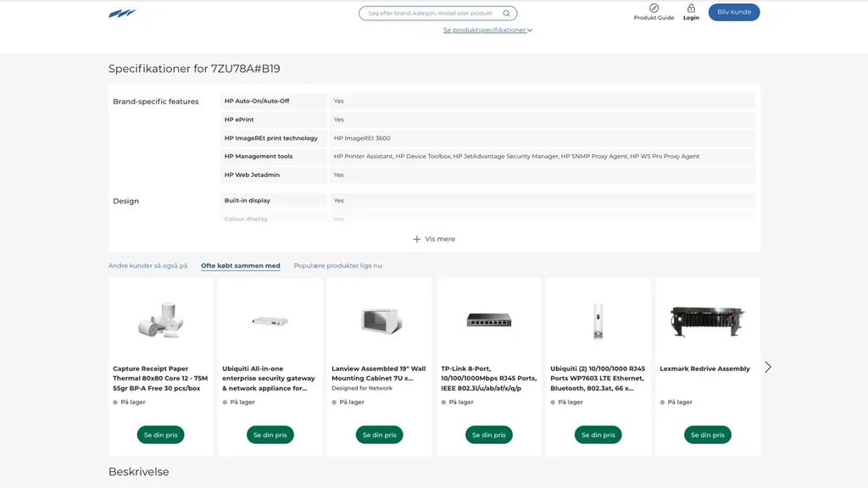Click the HP ePrint row label
868x488 pixels.
238,119
